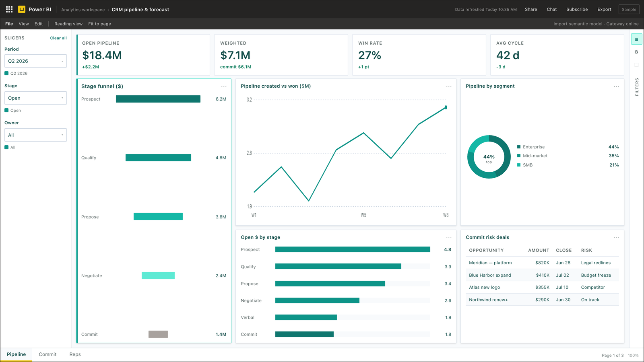The width and height of the screenshot is (644, 362).
Task: Switch to the Commit page tab
Action: point(47,354)
